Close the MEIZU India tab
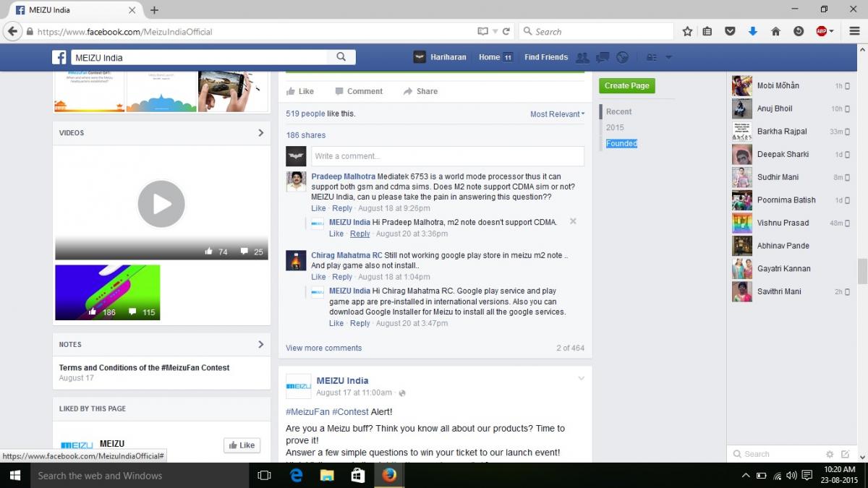Image resolution: width=868 pixels, height=488 pixels. click(132, 10)
